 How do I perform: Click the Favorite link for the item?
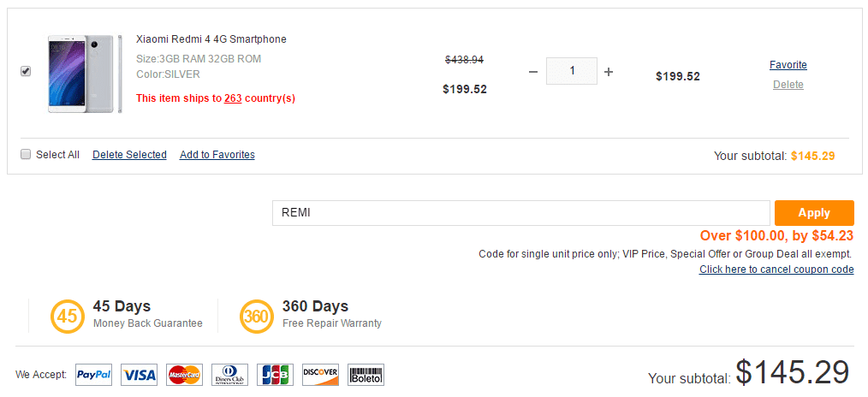pos(788,65)
